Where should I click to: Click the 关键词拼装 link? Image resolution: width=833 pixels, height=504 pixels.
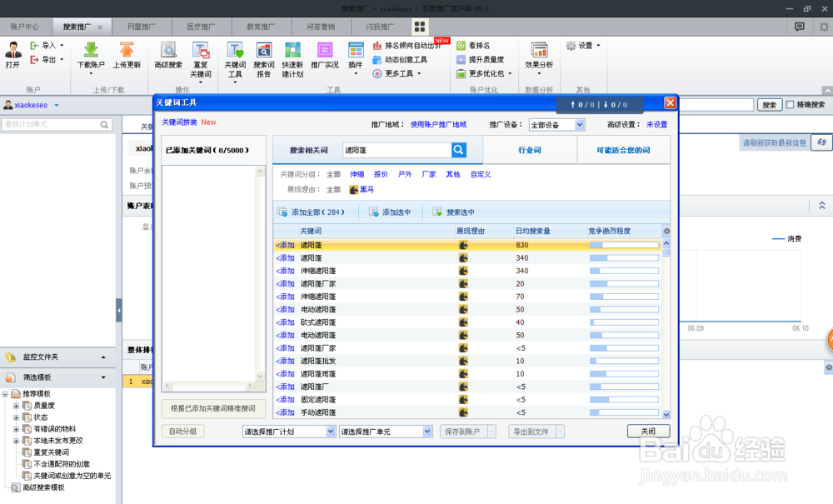[x=179, y=122]
